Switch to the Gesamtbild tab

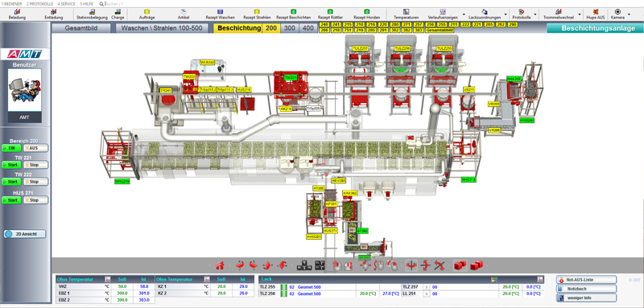click(x=81, y=28)
